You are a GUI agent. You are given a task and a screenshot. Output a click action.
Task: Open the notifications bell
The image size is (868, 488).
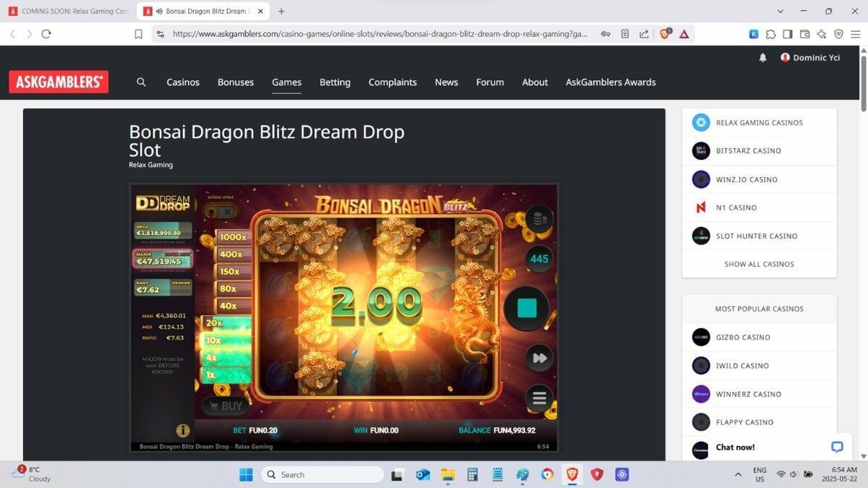(x=762, y=58)
